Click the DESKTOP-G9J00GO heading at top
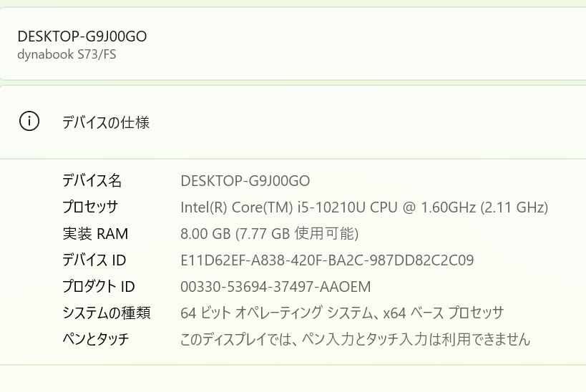Viewport: 586px width, 392px height. [x=82, y=36]
